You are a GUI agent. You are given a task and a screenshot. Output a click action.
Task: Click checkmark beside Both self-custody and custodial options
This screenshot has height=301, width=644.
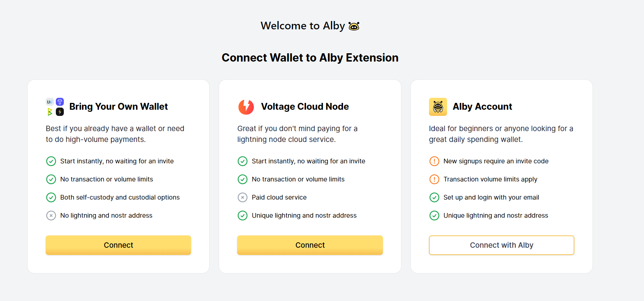pos(51,197)
